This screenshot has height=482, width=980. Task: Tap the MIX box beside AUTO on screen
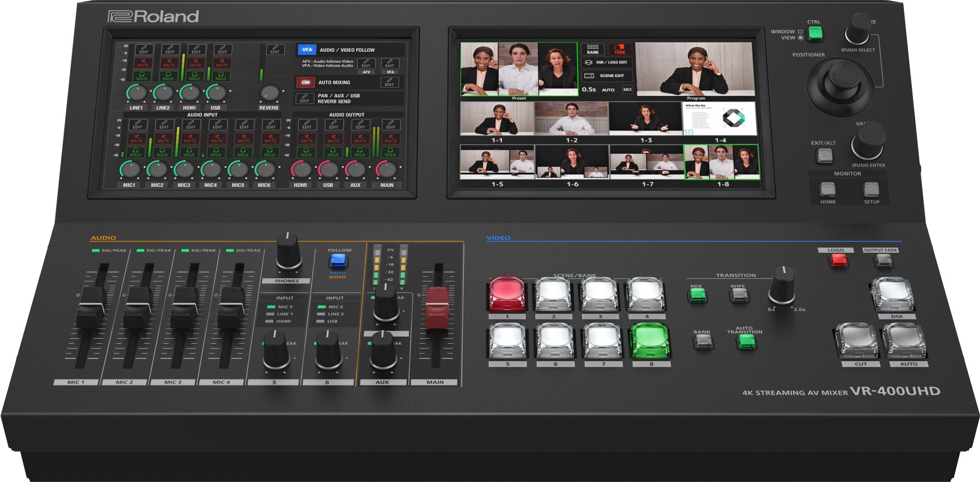[628, 89]
